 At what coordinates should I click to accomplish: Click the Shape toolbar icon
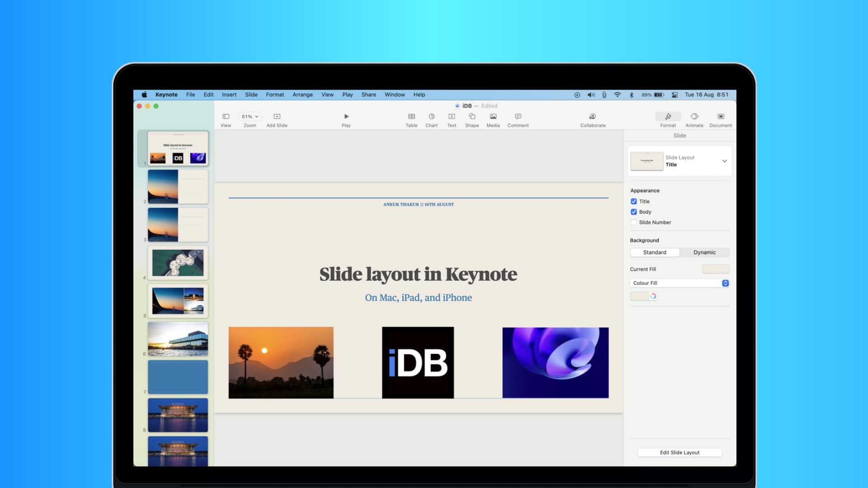point(472,117)
